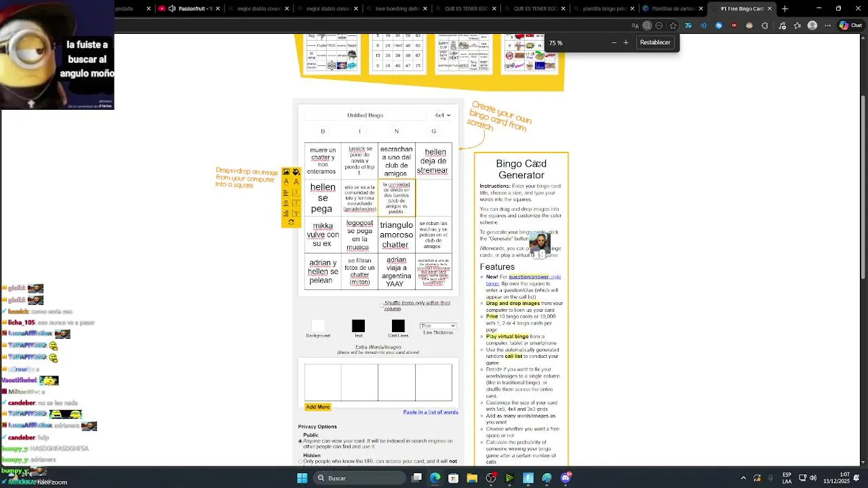868x488 pixels.
Task: Click the Grid Lines color swatch
Action: coord(398,326)
